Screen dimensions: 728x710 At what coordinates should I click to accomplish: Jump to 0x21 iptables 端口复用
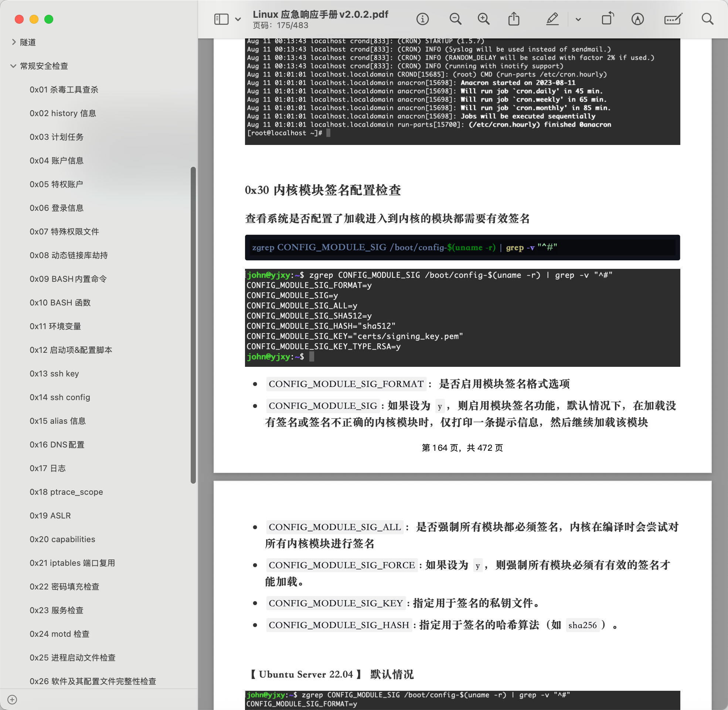73,563
